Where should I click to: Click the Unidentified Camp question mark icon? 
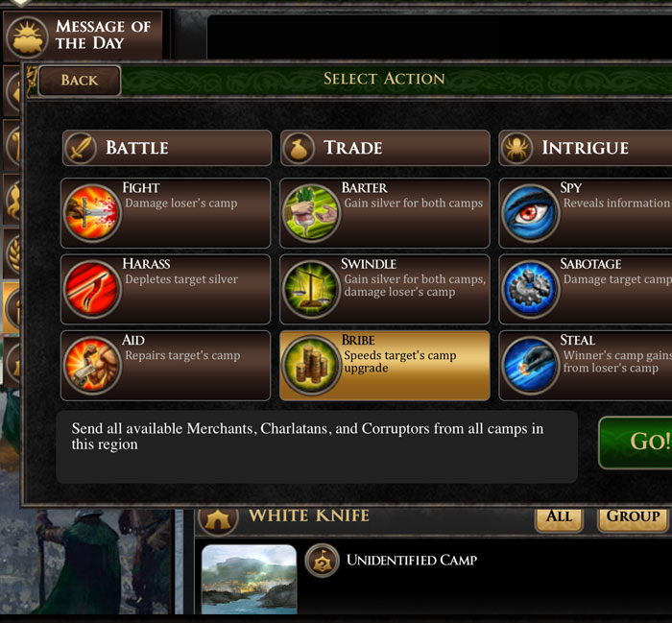tap(323, 561)
